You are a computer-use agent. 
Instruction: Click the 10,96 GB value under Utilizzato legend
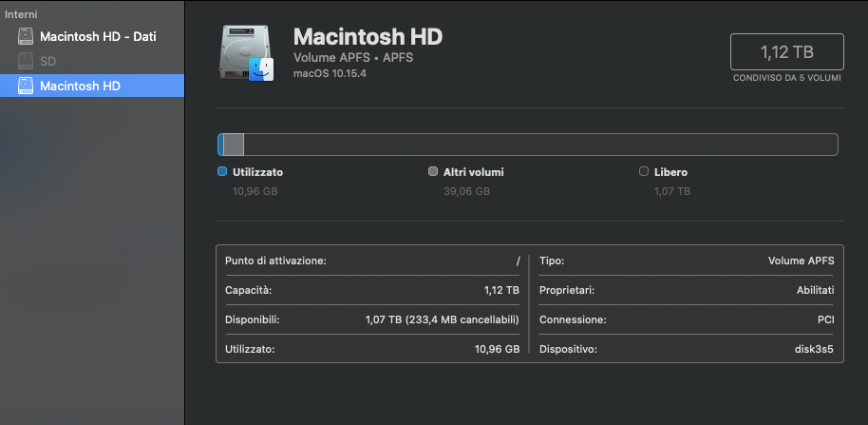click(x=255, y=192)
